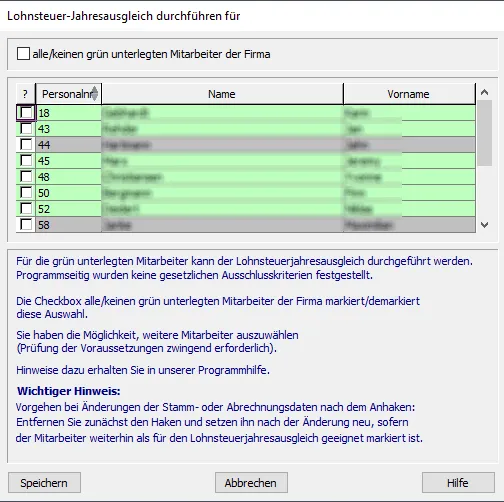Click the dialog title 'Lohnsteuer-Jahresausgleich durchführen für'
This screenshot has width=504, height=502.
pyautogui.click(x=124, y=16)
